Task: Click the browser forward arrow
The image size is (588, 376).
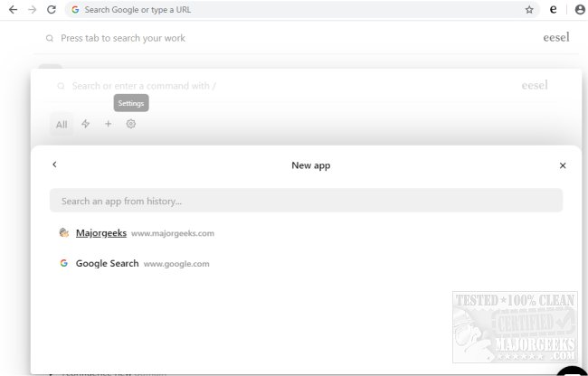Action: pos(33,9)
